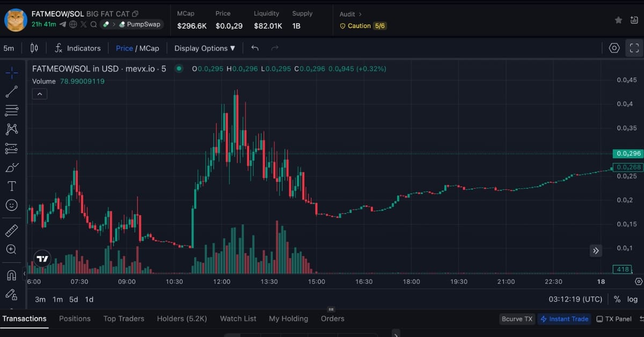Open the emoji sticker tool
The height and width of the screenshot is (337, 644).
point(11,205)
